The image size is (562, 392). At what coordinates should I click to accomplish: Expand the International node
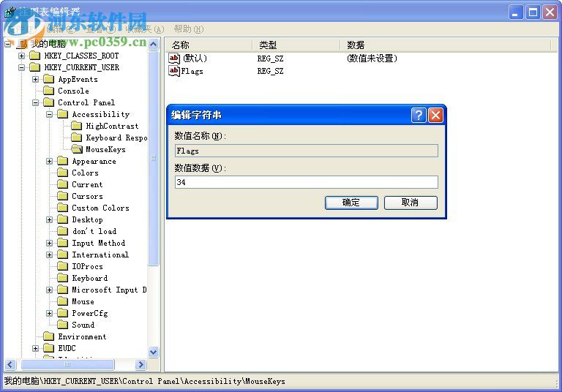click(50, 255)
